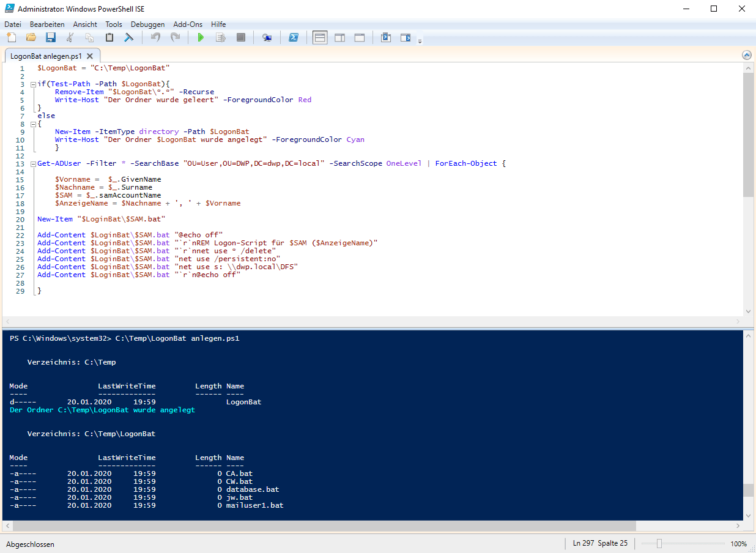The height and width of the screenshot is (553, 756).
Task: Click the New script icon
Action: [x=11, y=38]
